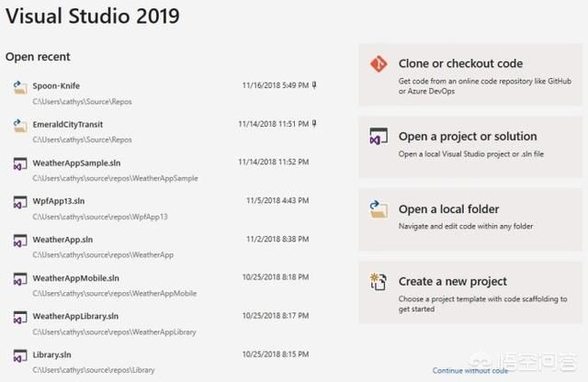
Task: Click the folder icon beside EmeraldCityTransit
Action: click(x=20, y=126)
